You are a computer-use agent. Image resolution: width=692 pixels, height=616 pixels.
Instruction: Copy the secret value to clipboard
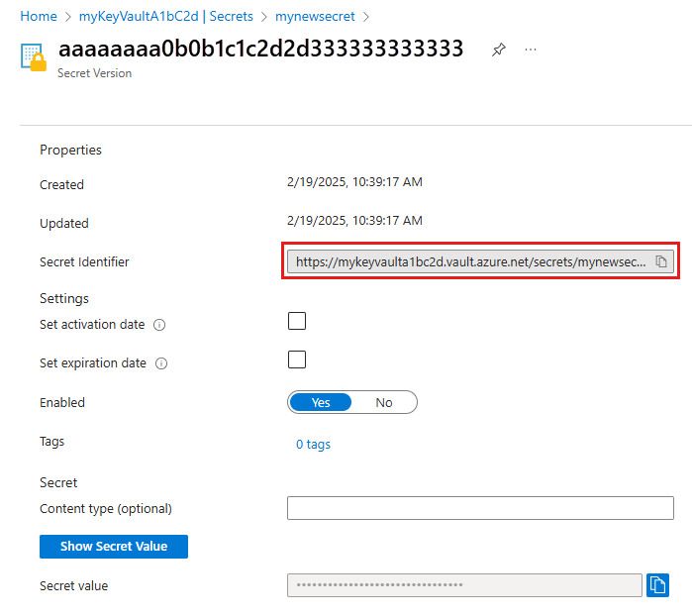pos(657,585)
